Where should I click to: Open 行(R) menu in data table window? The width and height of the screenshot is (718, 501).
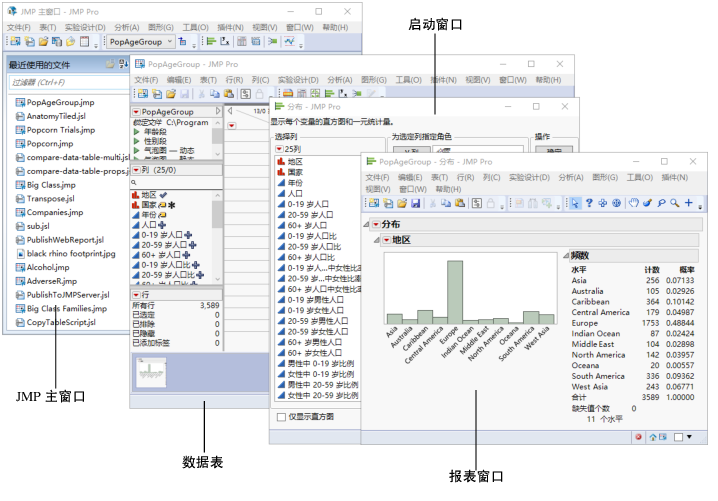[234, 80]
